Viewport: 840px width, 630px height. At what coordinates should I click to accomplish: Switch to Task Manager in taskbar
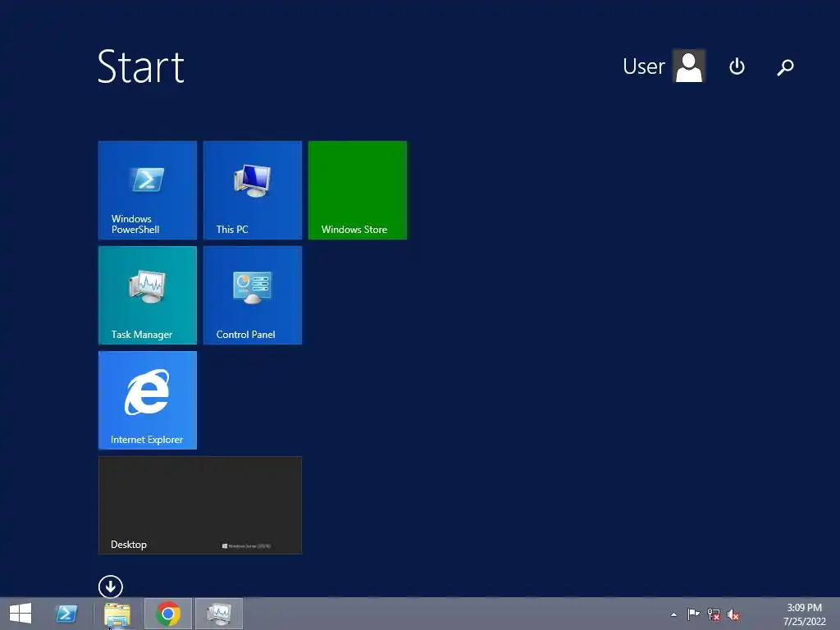(218, 614)
